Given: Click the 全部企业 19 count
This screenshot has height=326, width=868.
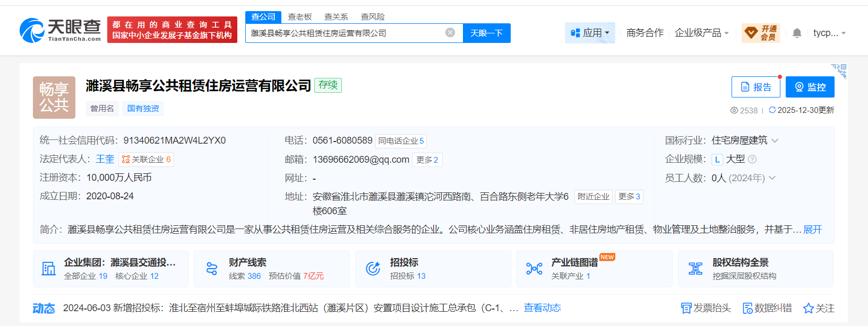Looking at the screenshot, I should pos(85,276).
